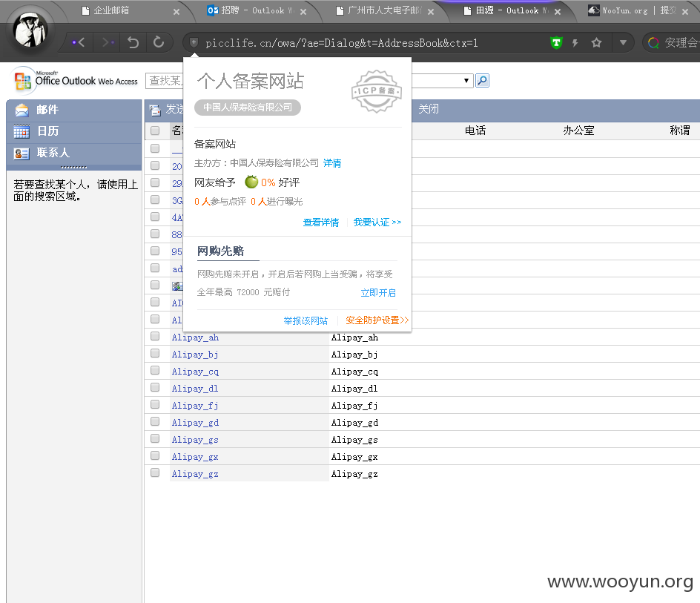Screen dimensions: 700x603
Task: Close the 广州市人大电子邮 tab
Action: [x=430, y=12]
